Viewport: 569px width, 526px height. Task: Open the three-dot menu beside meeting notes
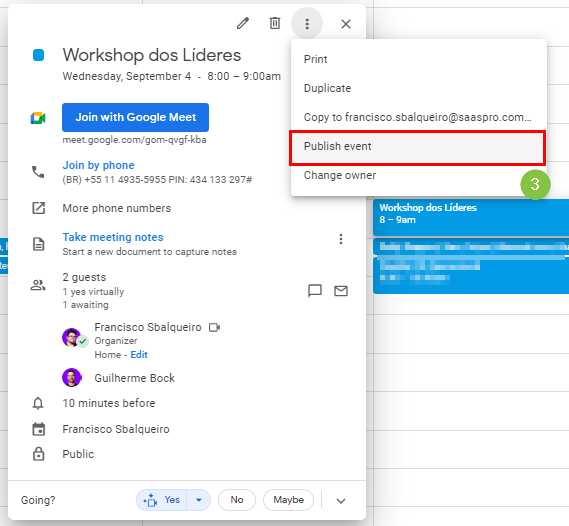pyautogui.click(x=341, y=239)
